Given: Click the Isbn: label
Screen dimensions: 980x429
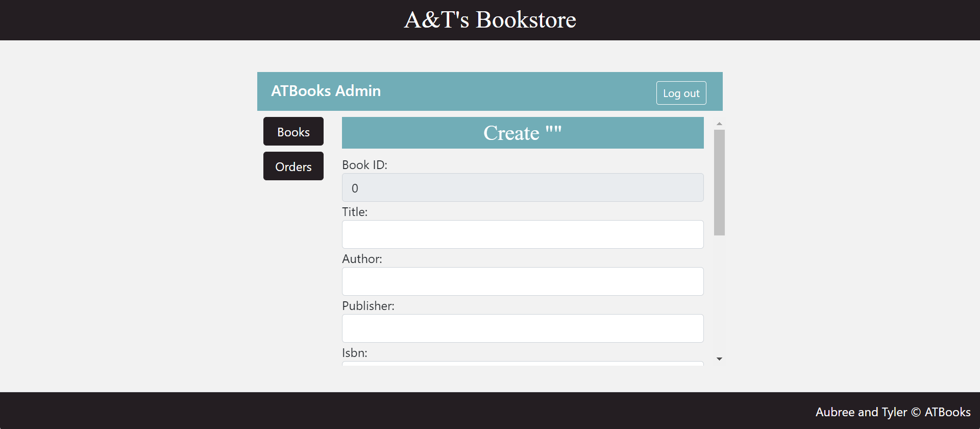Looking at the screenshot, I should click(355, 353).
